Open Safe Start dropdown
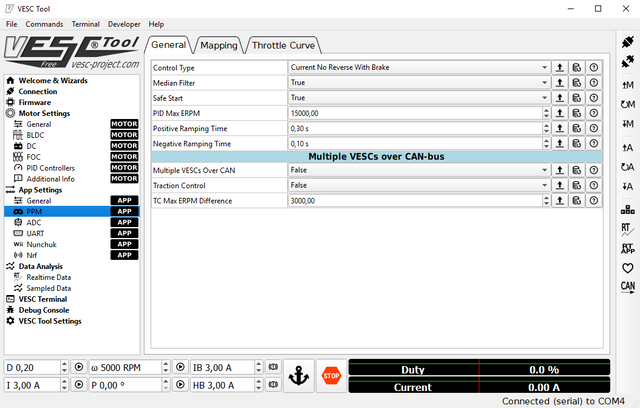The image size is (640, 408). click(419, 98)
